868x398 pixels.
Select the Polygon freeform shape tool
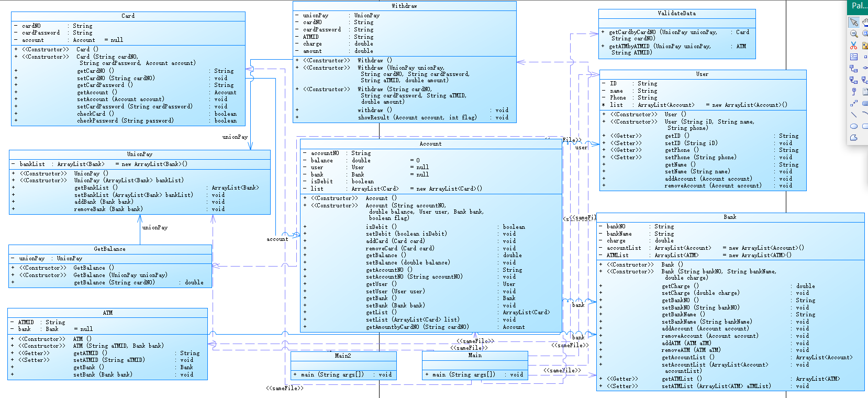point(854,138)
